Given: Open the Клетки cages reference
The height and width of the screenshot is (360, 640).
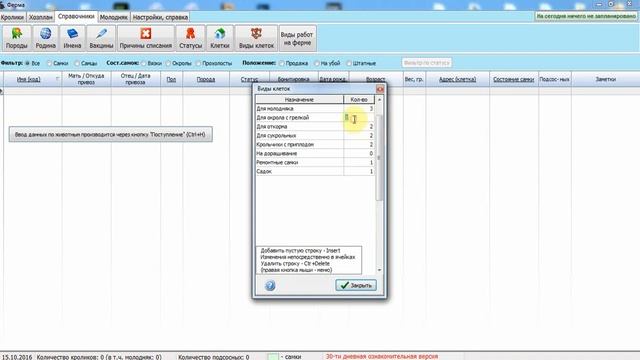Looking at the screenshot, I should coord(220,38).
